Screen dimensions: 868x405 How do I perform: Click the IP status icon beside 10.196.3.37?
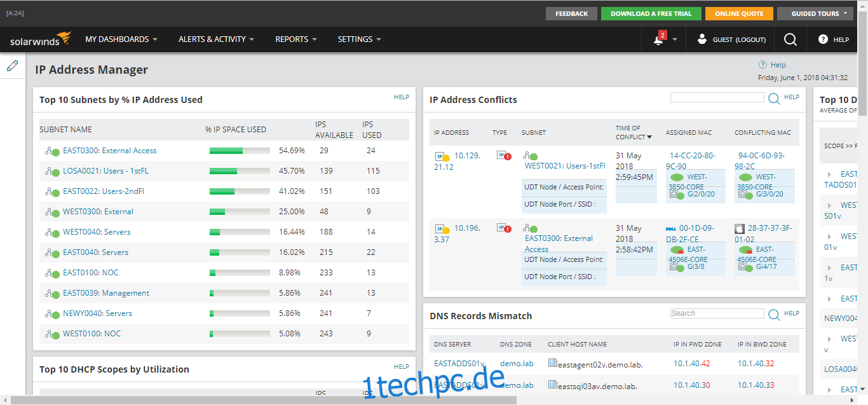tap(442, 230)
